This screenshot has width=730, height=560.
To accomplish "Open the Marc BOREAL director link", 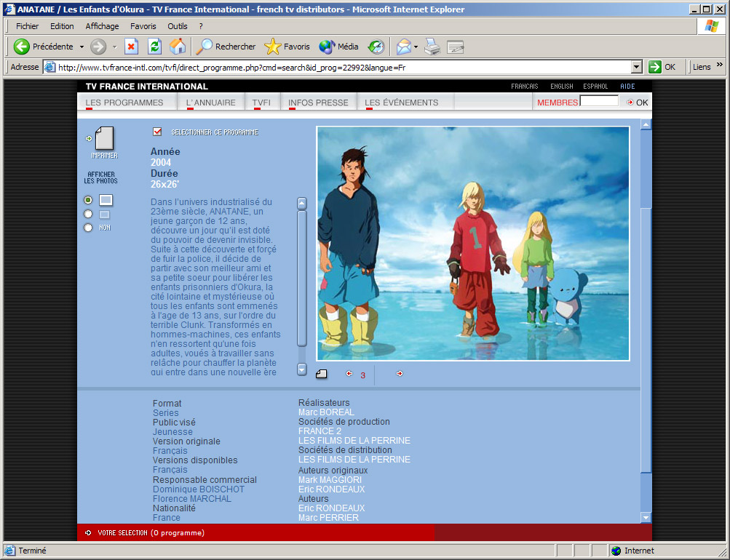I will 326,412.
